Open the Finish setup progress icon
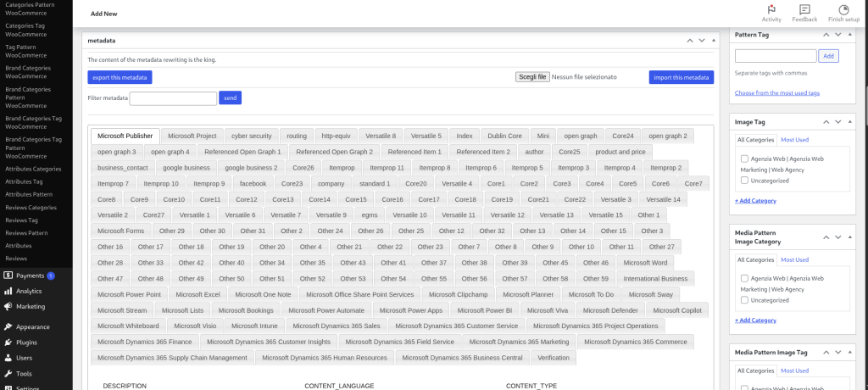The height and width of the screenshot is (390, 868). tap(843, 9)
